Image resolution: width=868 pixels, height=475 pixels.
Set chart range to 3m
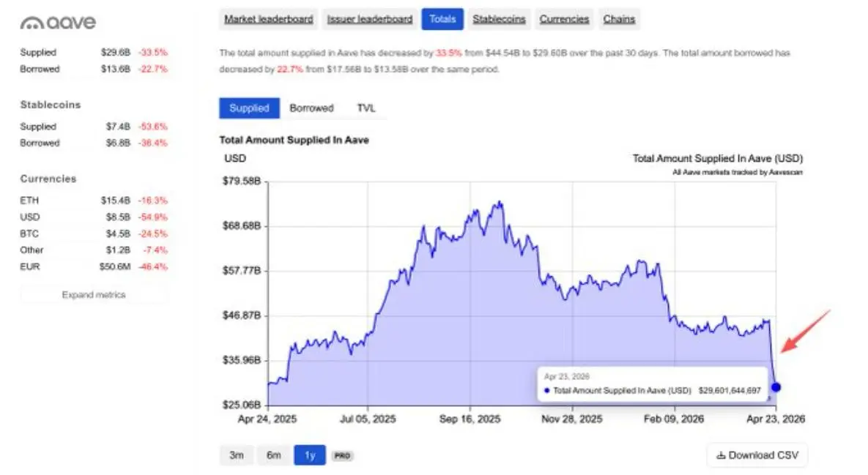click(237, 455)
